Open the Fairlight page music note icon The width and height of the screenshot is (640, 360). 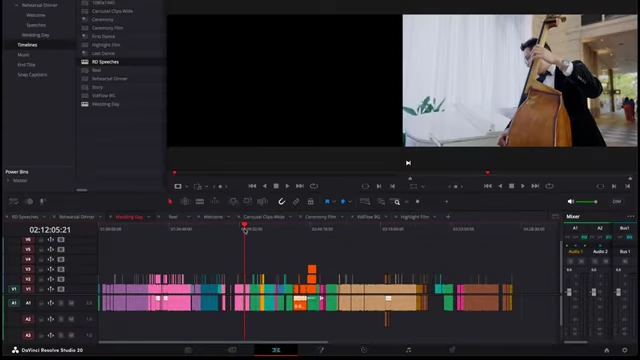408,350
